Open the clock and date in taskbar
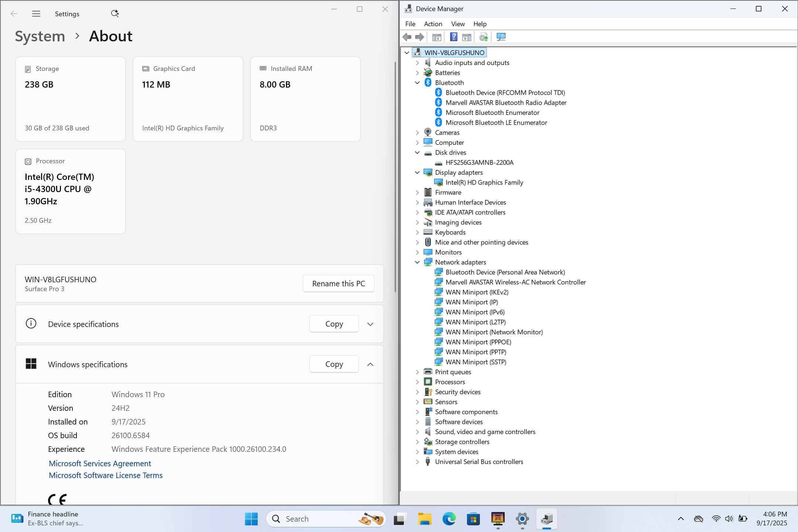Viewport: 798px width, 532px height. pyautogui.click(x=771, y=519)
